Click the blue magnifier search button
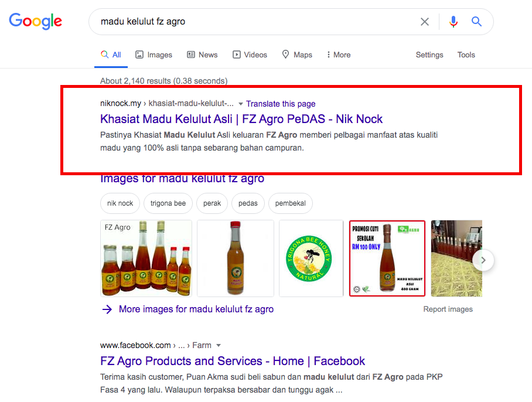 point(477,22)
